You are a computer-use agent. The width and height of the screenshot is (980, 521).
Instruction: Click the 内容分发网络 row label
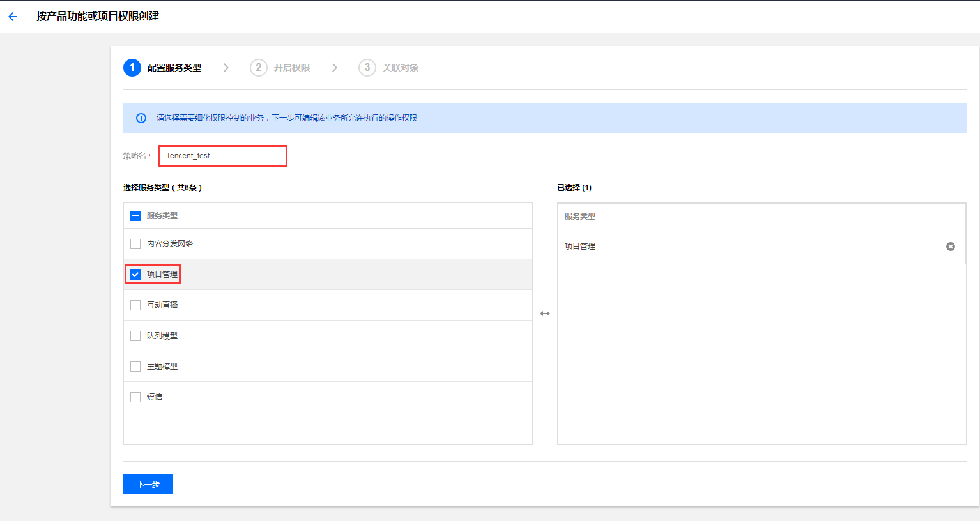(x=170, y=244)
